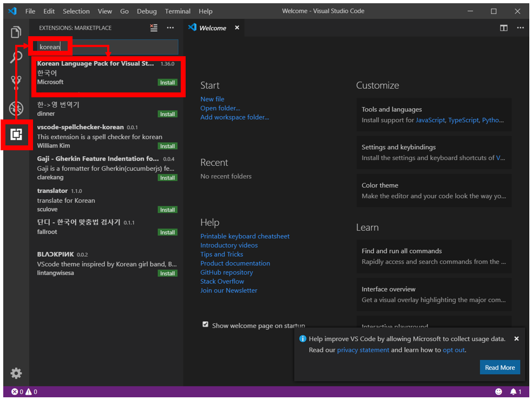532x400 pixels.
Task: Open the Go menu
Action: click(x=124, y=11)
